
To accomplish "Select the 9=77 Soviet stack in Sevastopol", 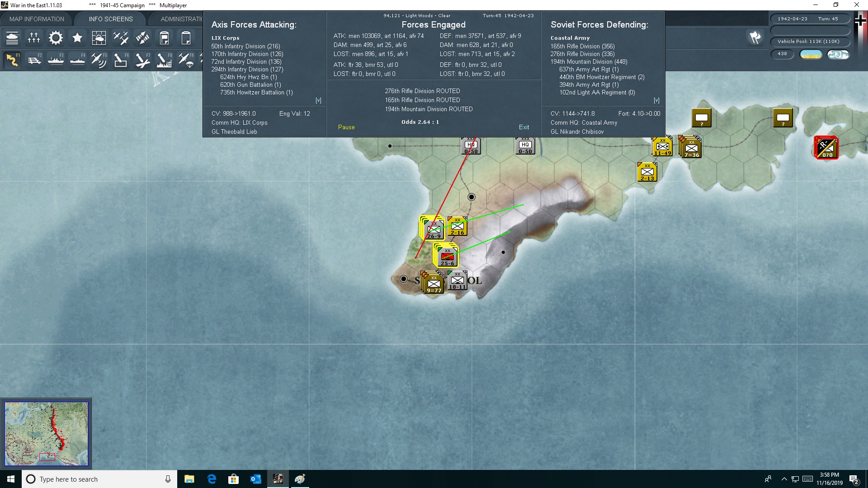I will tap(433, 282).
